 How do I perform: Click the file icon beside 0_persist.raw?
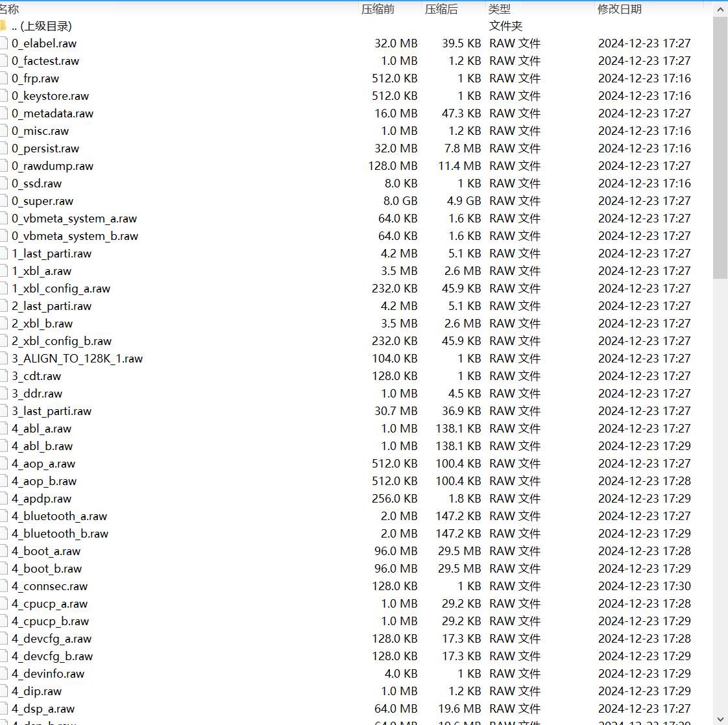[x=3, y=149]
